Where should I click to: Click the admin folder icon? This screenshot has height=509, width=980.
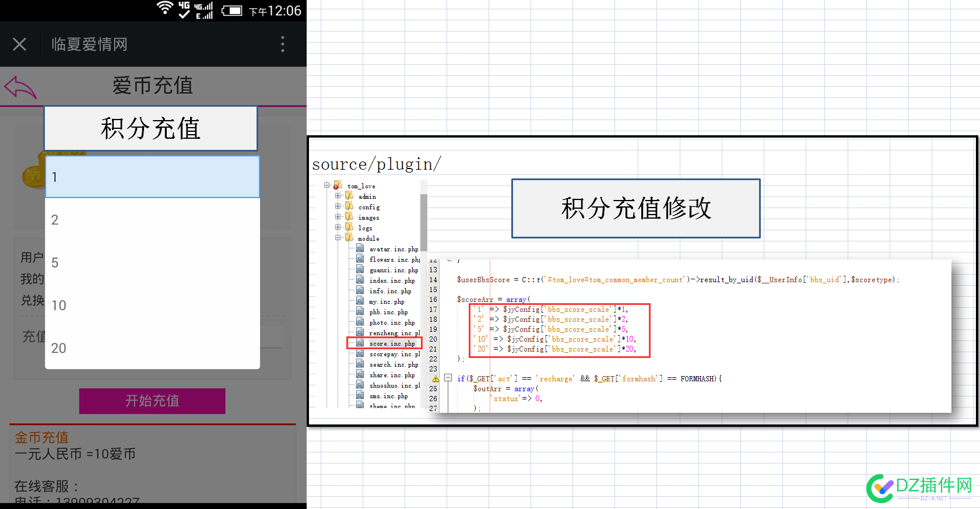[349, 196]
